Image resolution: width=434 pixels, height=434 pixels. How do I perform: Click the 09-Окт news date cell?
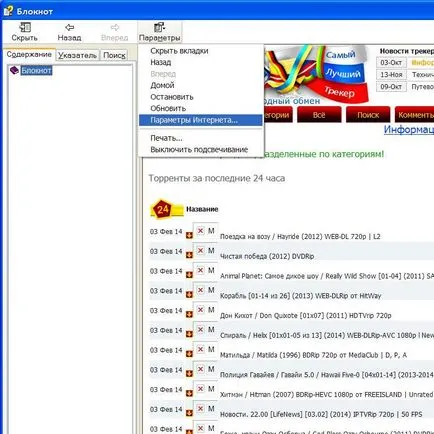(391, 87)
